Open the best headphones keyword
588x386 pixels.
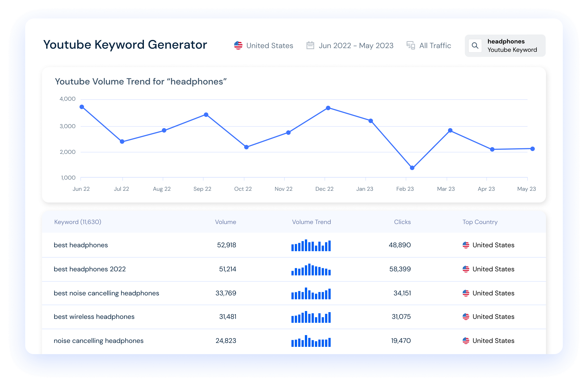(81, 245)
